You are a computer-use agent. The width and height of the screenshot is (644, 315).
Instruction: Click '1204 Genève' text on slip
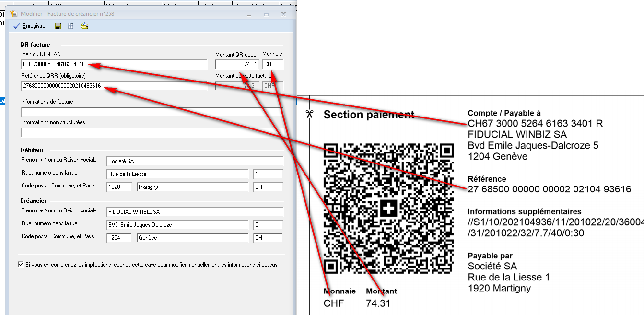tap(498, 156)
